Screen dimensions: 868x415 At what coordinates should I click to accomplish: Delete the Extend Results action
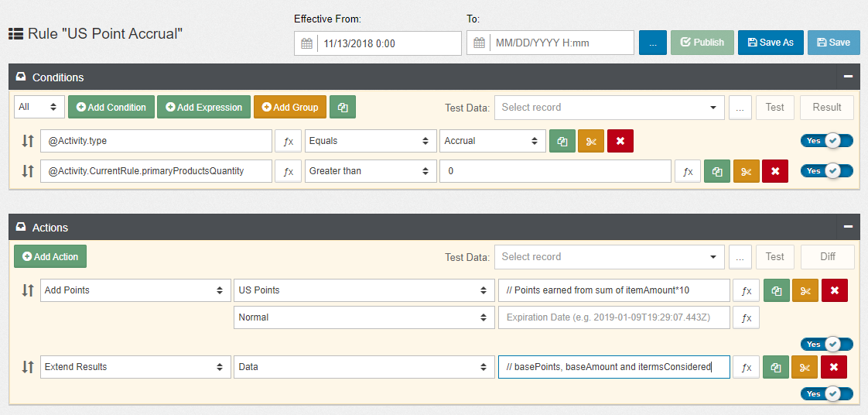pyautogui.click(x=834, y=367)
